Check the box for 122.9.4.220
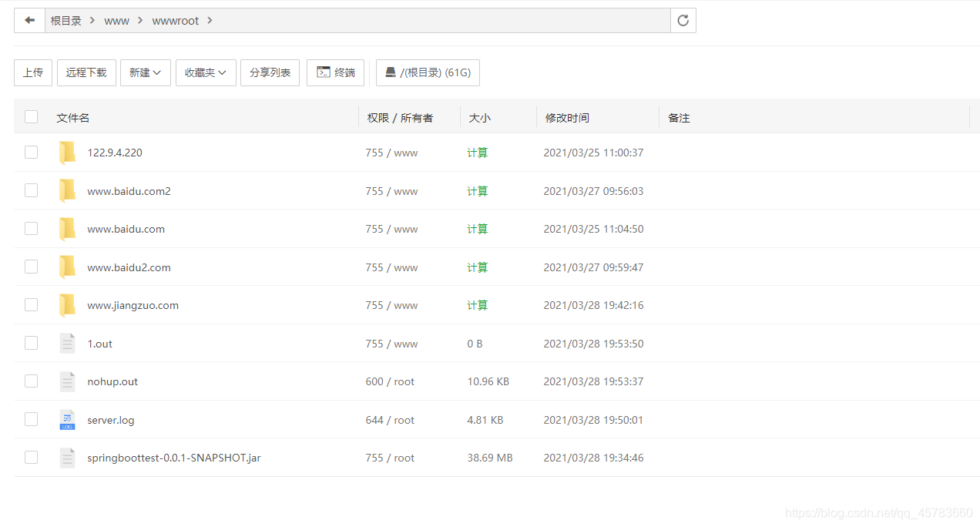The width and height of the screenshot is (980, 527). (31, 153)
